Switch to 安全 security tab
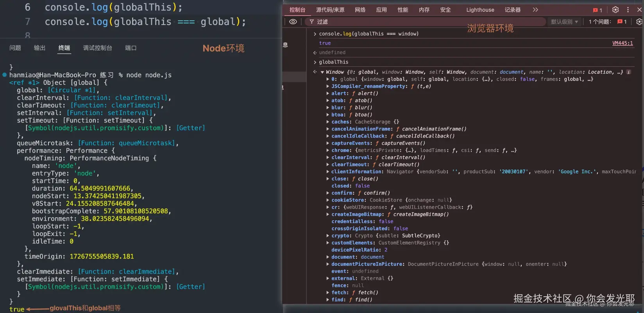644x313 pixels. 445,10
